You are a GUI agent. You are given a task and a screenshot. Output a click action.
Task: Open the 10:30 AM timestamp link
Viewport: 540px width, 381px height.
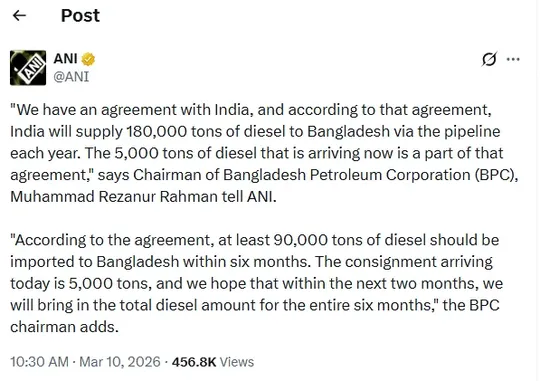coord(39,362)
